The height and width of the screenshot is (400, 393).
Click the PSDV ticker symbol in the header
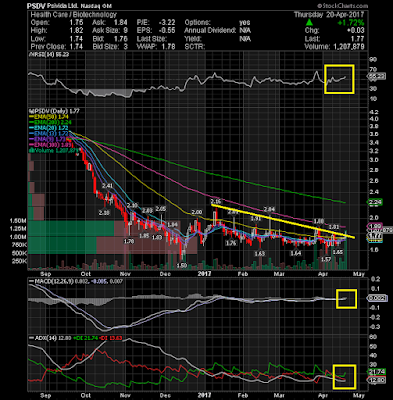point(36,6)
